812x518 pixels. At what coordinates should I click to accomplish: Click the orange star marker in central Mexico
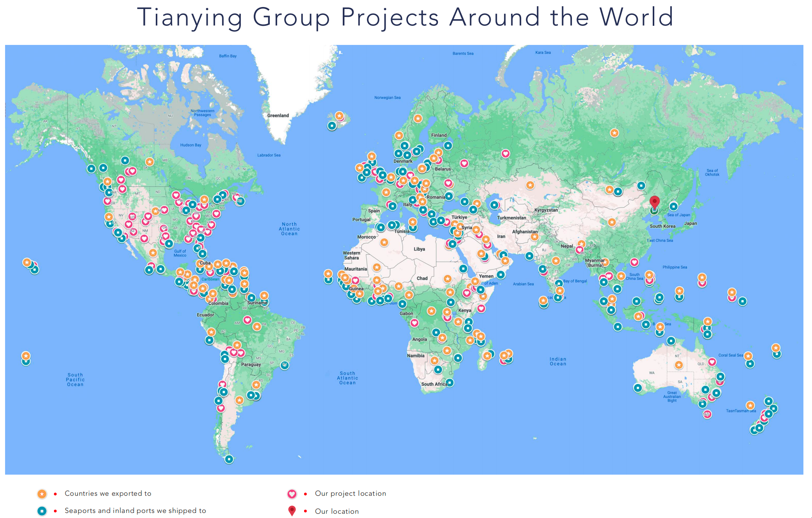pos(153,253)
